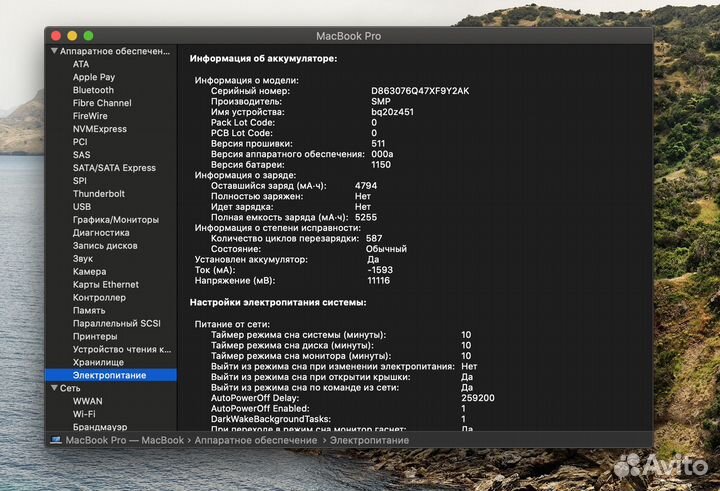
Task: Close the MacBook Pro window
Action: [56, 36]
